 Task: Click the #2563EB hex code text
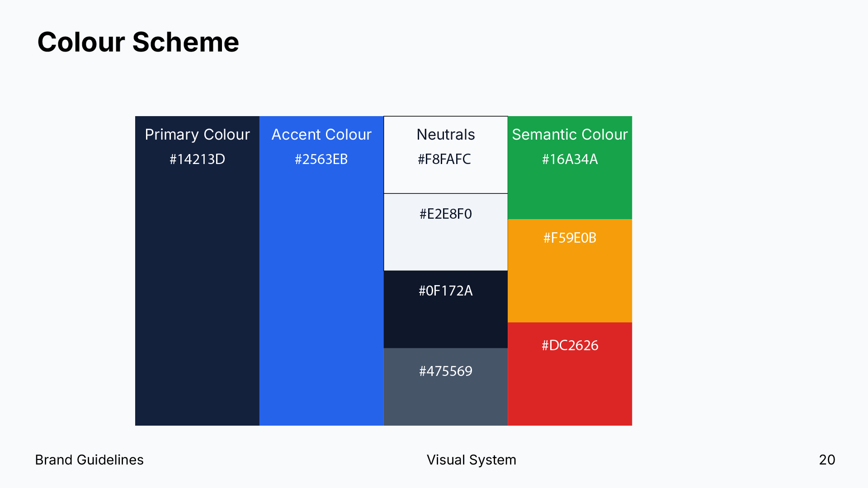pos(321,159)
